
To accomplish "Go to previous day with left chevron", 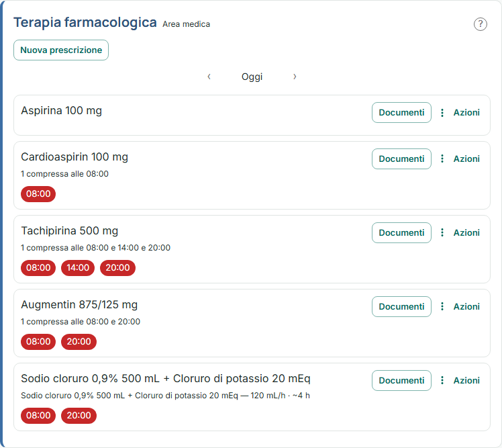I will click(x=209, y=77).
